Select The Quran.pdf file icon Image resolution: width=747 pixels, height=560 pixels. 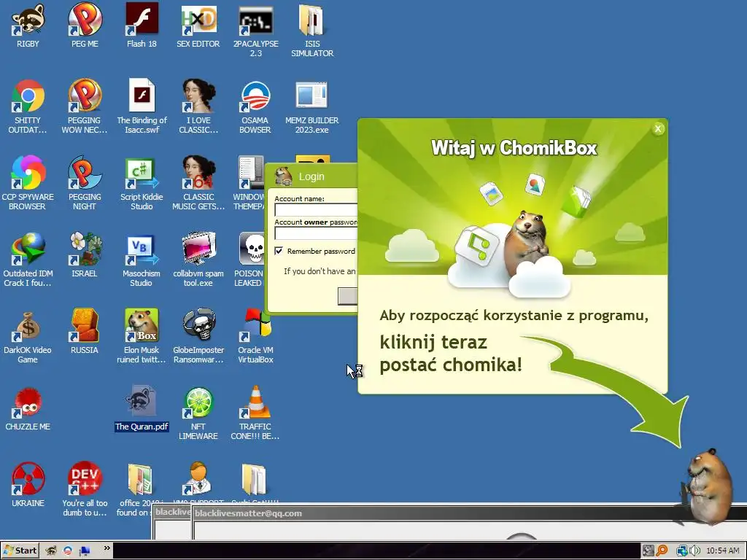click(x=142, y=402)
